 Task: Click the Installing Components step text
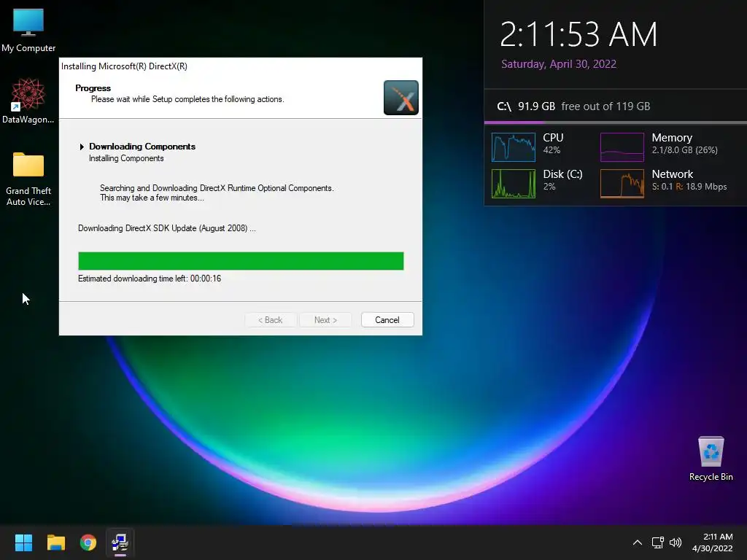pos(126,158)
